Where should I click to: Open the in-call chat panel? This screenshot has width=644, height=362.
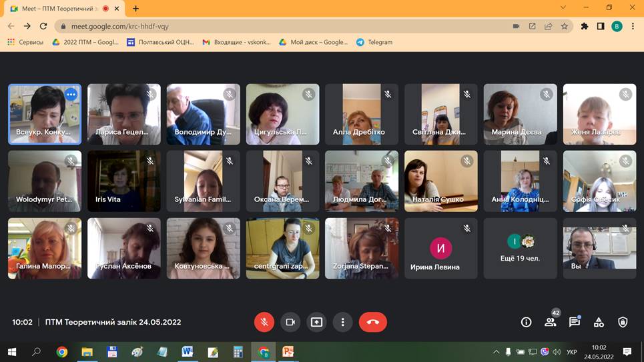575,322
